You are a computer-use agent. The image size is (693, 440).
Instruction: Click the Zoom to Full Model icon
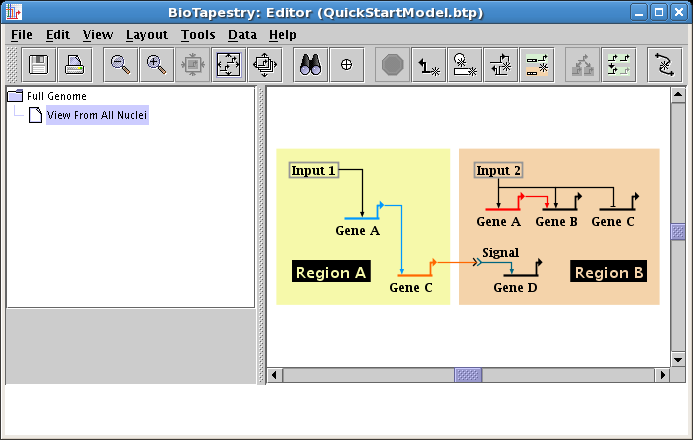[228, 64]
